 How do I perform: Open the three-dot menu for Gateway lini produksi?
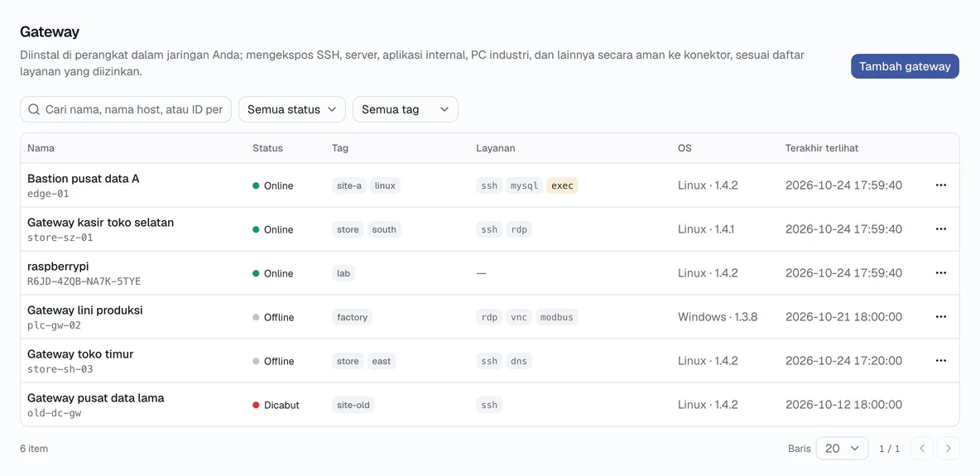940,316
